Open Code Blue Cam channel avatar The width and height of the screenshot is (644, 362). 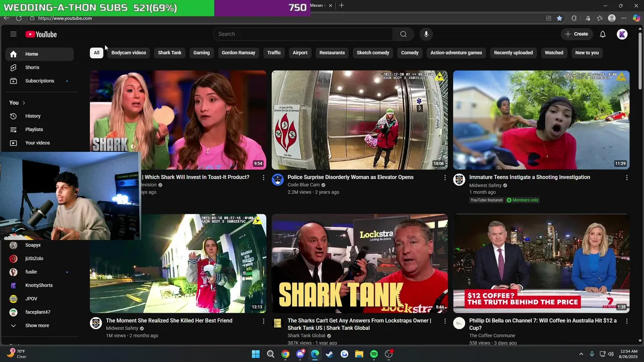[278, 180]
